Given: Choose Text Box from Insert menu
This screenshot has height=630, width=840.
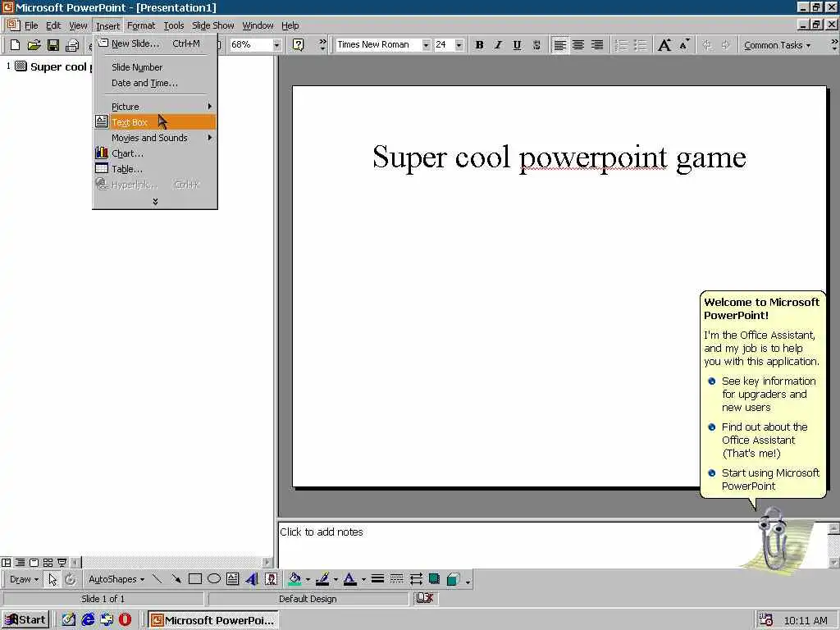Looking at the screenshot, I should point(155,122).
